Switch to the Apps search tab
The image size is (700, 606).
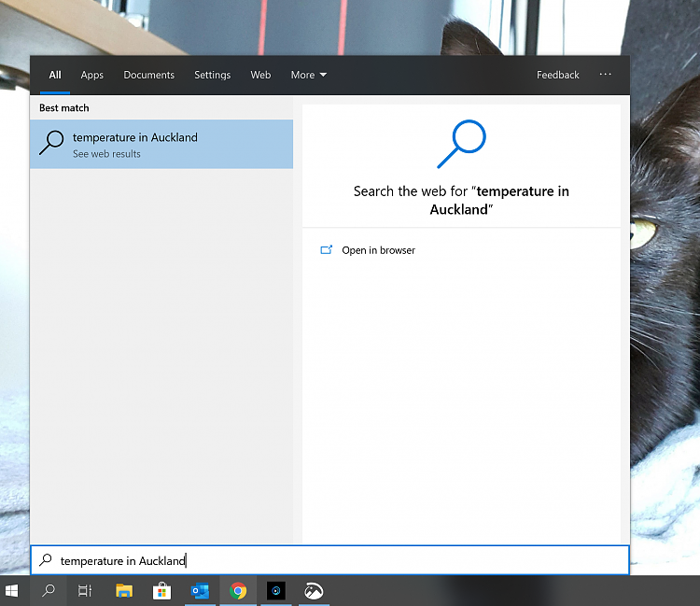(x=92, y=75)
